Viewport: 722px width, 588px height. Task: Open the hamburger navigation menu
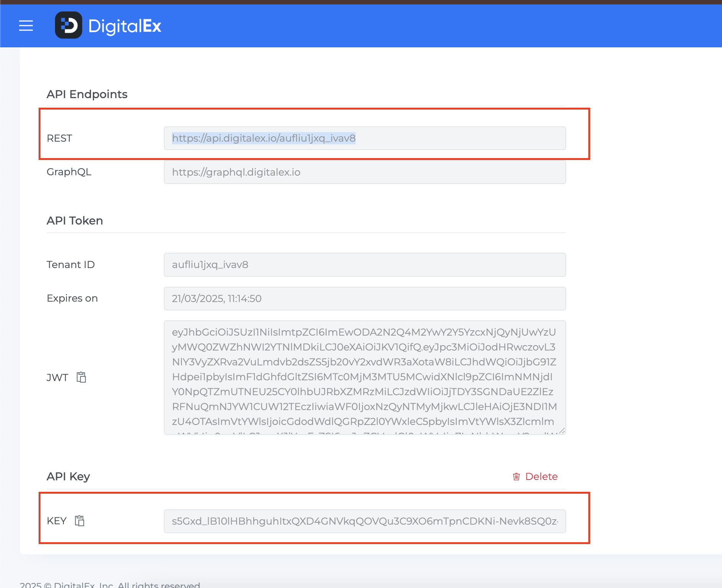pyautogui.click(x=26, y=26)
